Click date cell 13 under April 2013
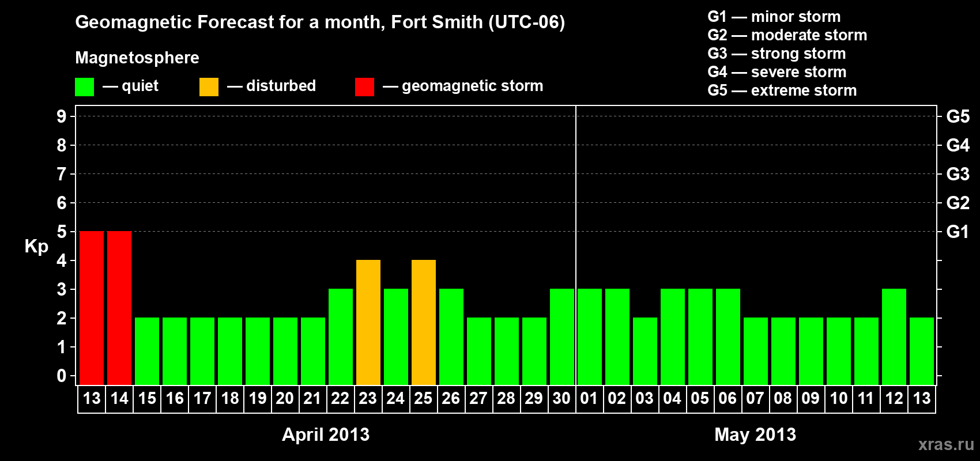 tap(92, 399)
